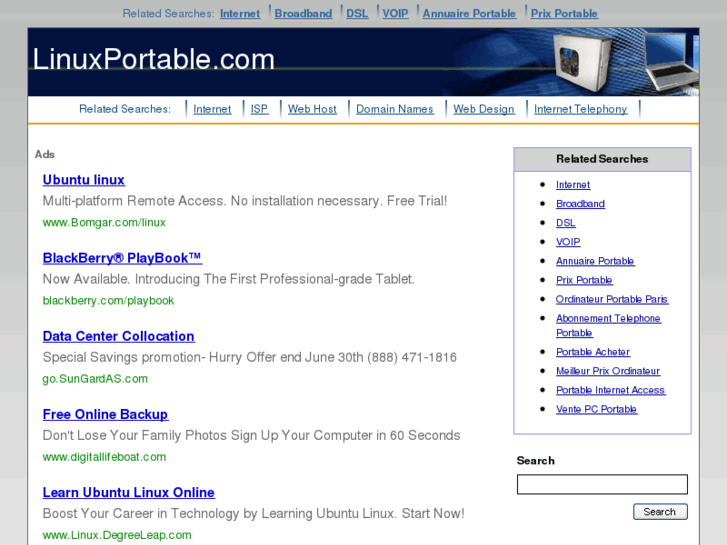
Task: Open Internet link in navigation bar
Action: [212, 109]
